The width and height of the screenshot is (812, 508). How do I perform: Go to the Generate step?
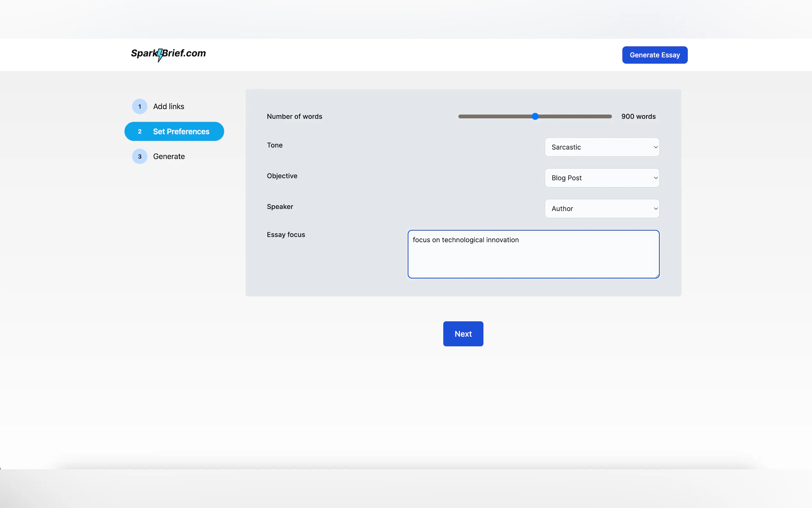[x=169, y=156]
